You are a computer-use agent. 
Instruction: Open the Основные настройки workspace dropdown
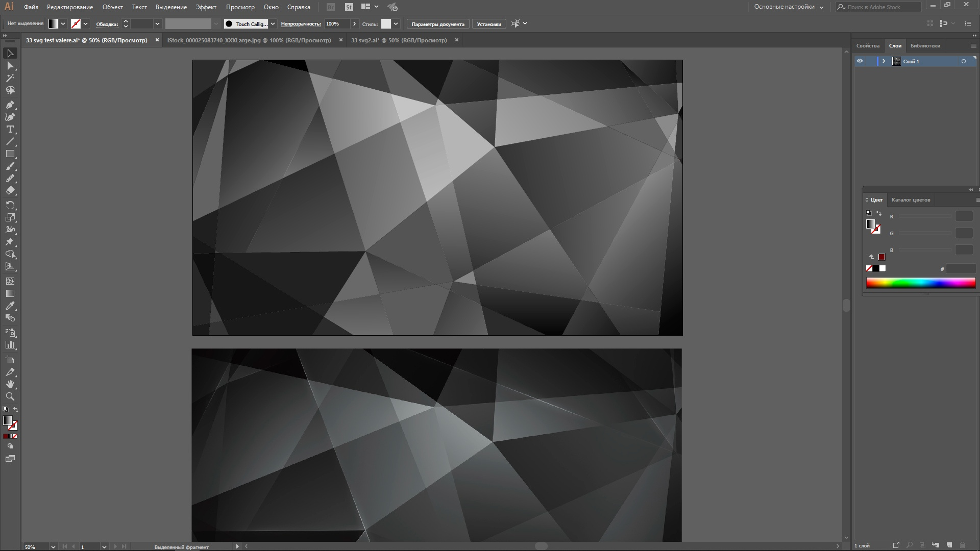[x=789, y=7]
